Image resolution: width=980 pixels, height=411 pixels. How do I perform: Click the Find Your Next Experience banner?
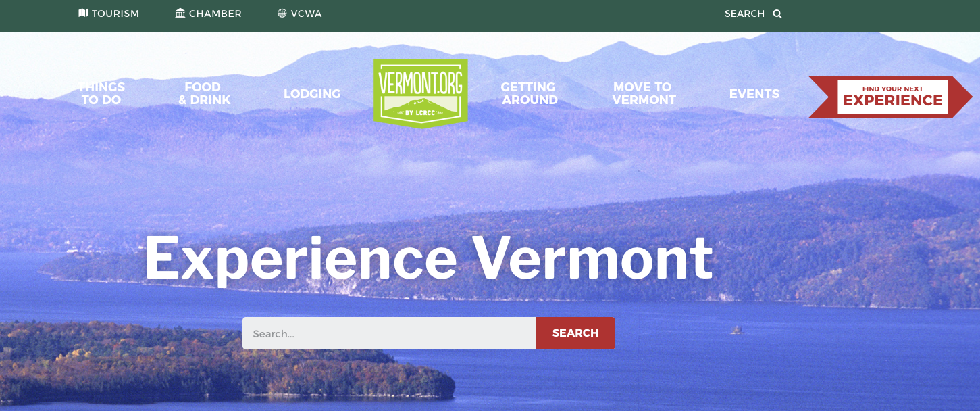pos(890,97)
